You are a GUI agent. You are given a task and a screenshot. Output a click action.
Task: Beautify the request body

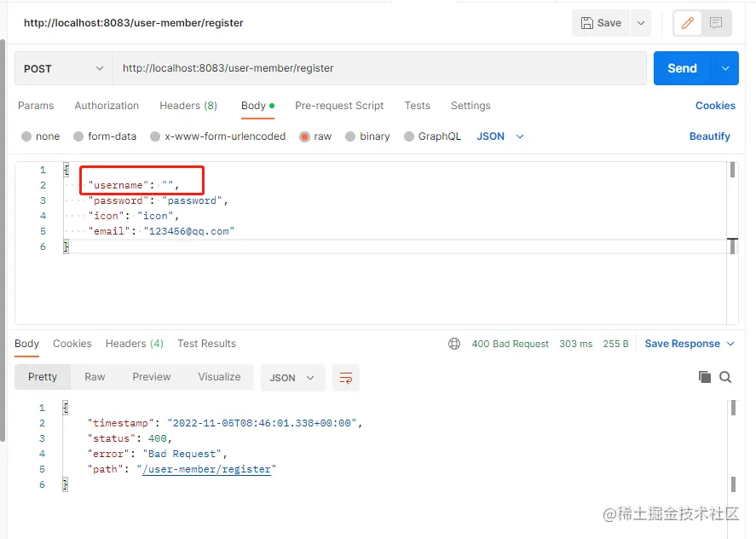[709, 136]
